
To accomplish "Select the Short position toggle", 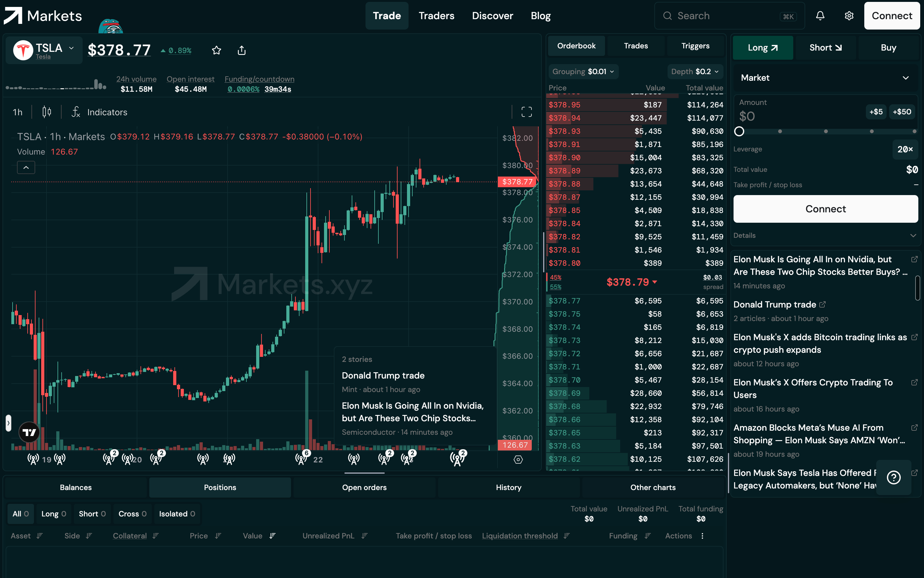I will (x=825, y=48).
